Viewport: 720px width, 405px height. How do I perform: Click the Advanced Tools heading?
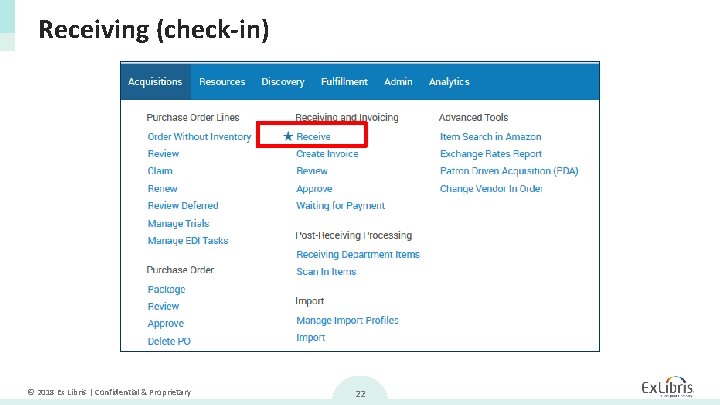pyautogui.click(x=473, y=118)
